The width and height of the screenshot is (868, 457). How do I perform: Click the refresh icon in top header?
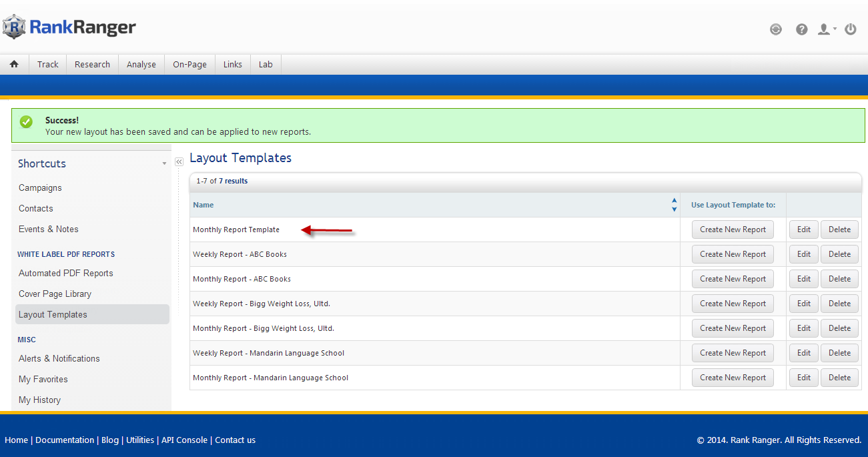(775, 29)
